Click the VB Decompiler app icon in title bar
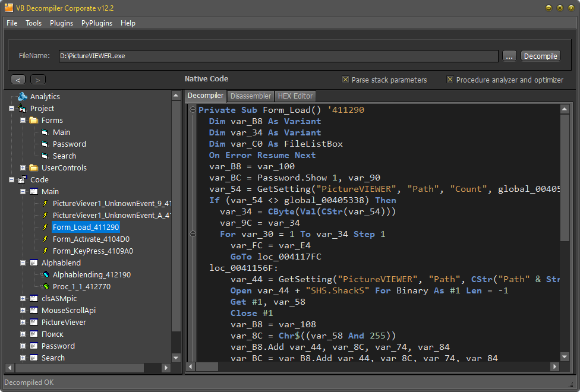Screen dimensions: 580x392 click(x=8, y=8)
